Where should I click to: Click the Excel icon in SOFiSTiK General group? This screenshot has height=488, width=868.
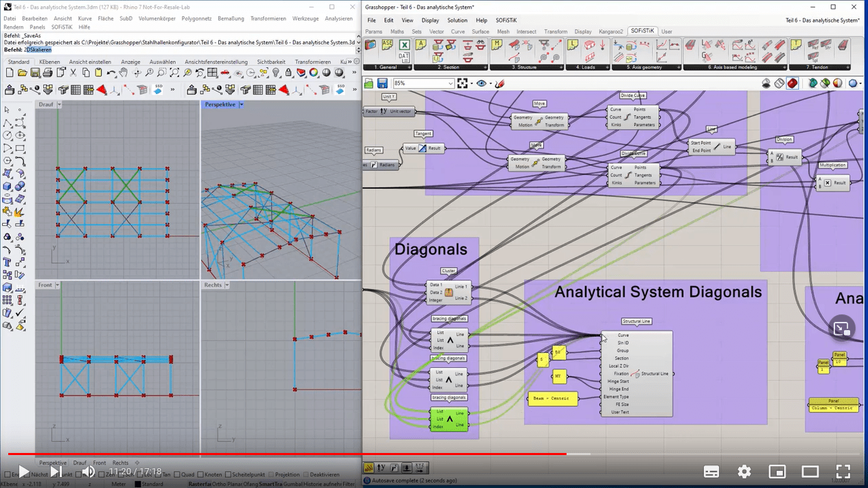(404, 44)
